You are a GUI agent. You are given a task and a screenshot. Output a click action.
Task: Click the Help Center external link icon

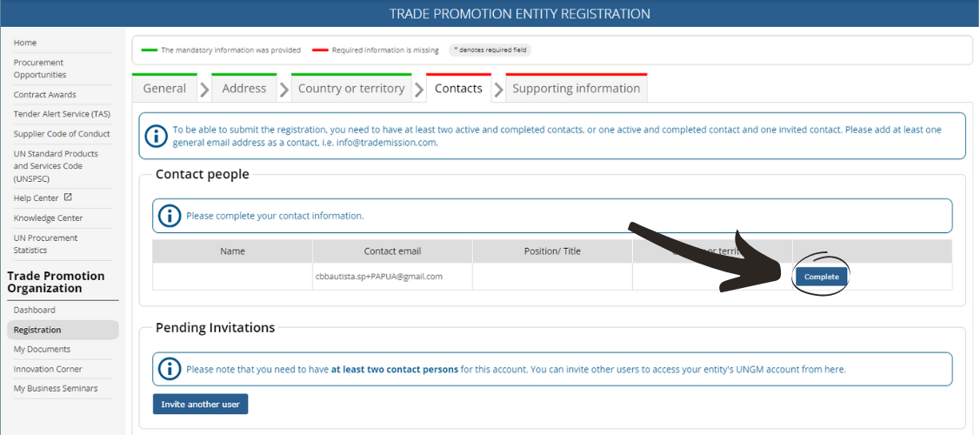click(68, 197)
